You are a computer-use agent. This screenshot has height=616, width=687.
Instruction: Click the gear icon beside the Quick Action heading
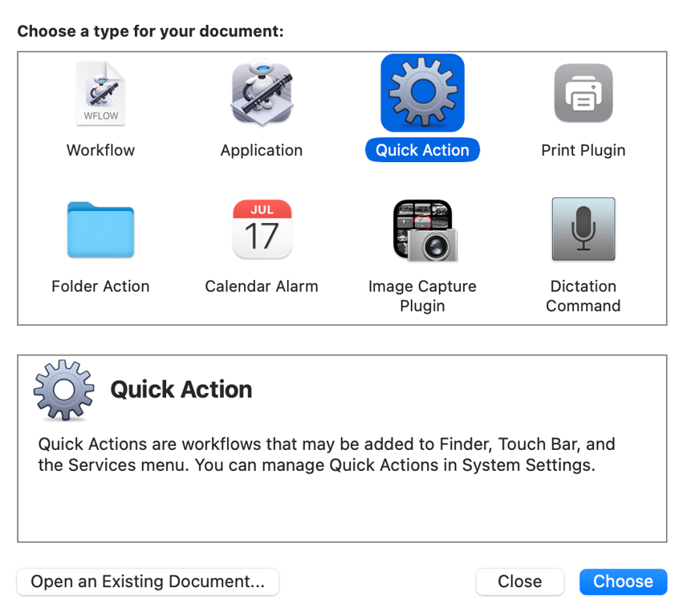coord(63,391)
